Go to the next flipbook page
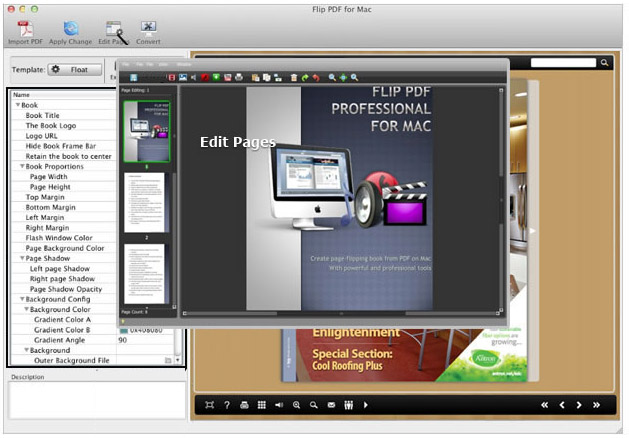The image size is (629, 438). point(579,405)
